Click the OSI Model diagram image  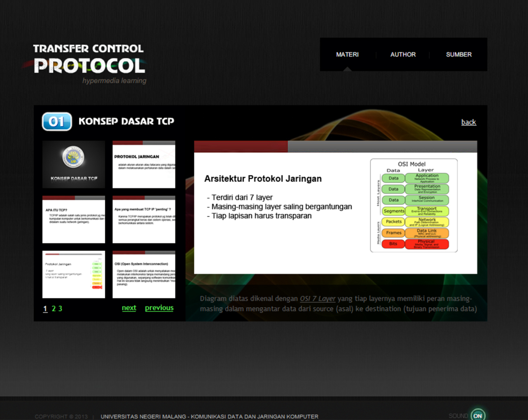point(414,206)
